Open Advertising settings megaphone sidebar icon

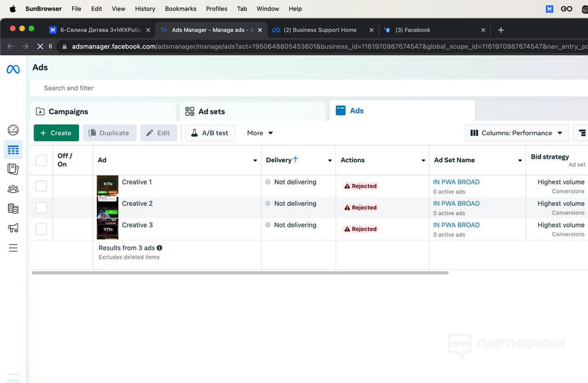click(x=13, y=228)
